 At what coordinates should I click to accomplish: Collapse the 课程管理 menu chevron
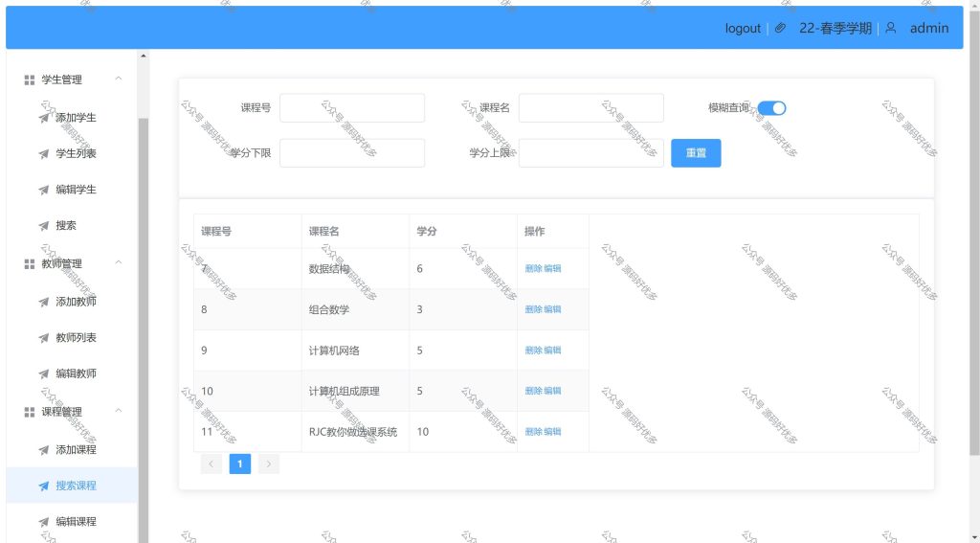[118, 411]
